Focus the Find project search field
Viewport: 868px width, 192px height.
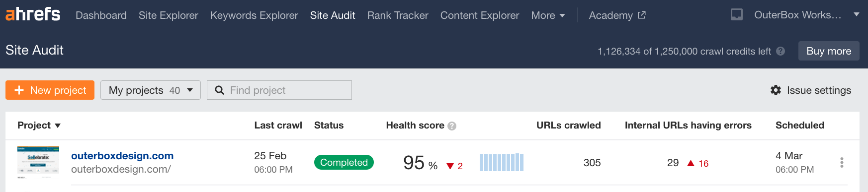click(x=279, y=90)
